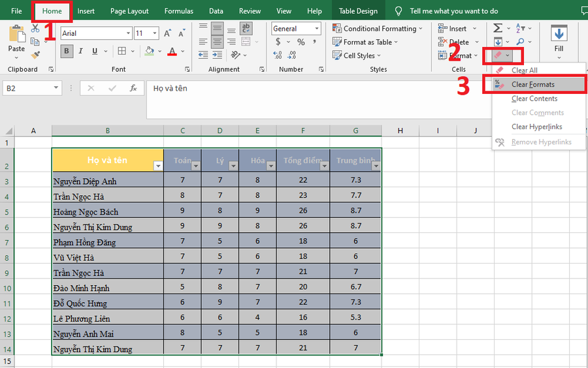Open filter dropdown for Toán column
This screenshot has width=588, height=368.
pos(196,166)
